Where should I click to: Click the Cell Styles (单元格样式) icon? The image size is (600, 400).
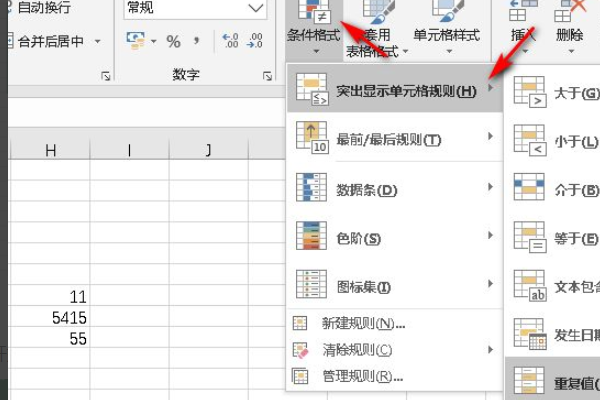click(x=447, y=11)
